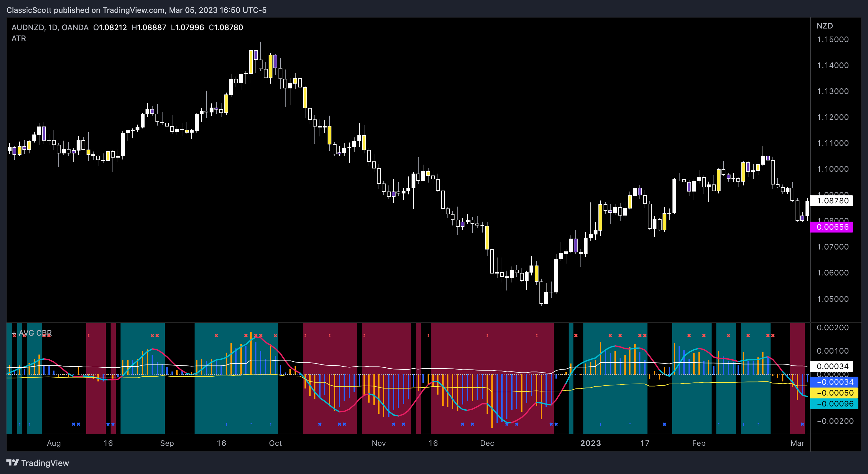Click the open value O1.08212
This screenshot has width=868, height=474.
click(110, 27)
